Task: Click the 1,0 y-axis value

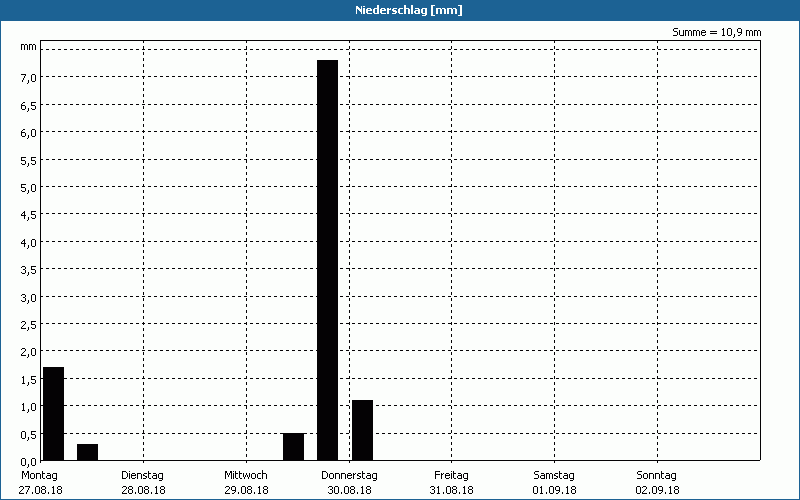Action: 29,407
